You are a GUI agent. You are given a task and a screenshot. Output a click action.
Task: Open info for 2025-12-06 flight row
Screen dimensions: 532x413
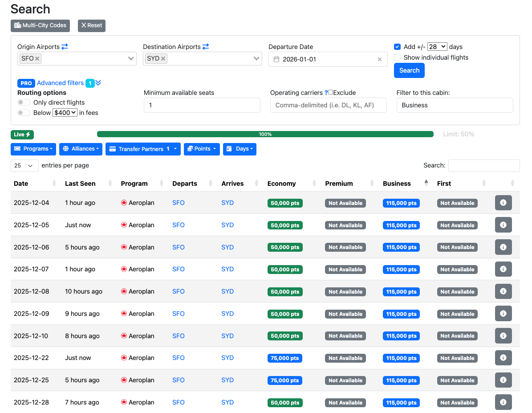coord(503,247)
